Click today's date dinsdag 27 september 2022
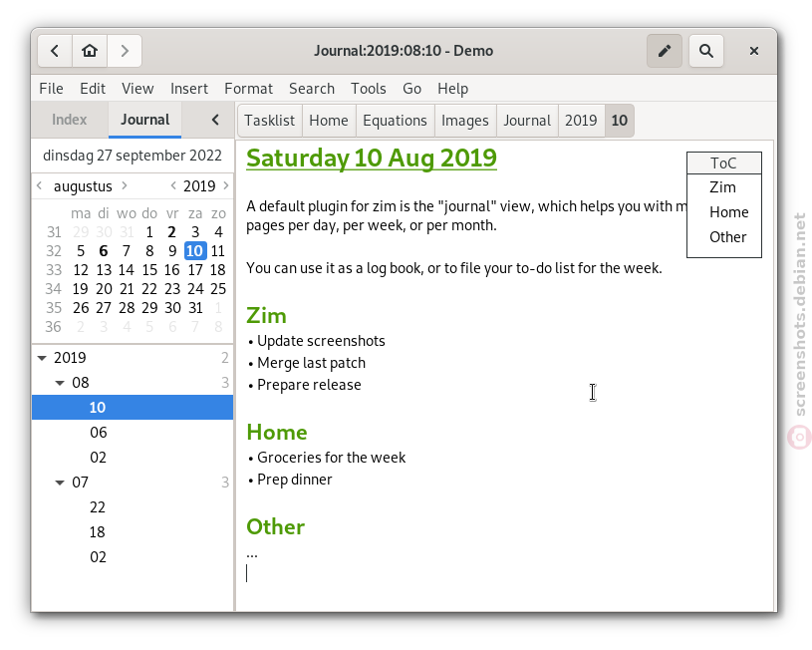This screenshot has width=812, height=650. (133, 156)
